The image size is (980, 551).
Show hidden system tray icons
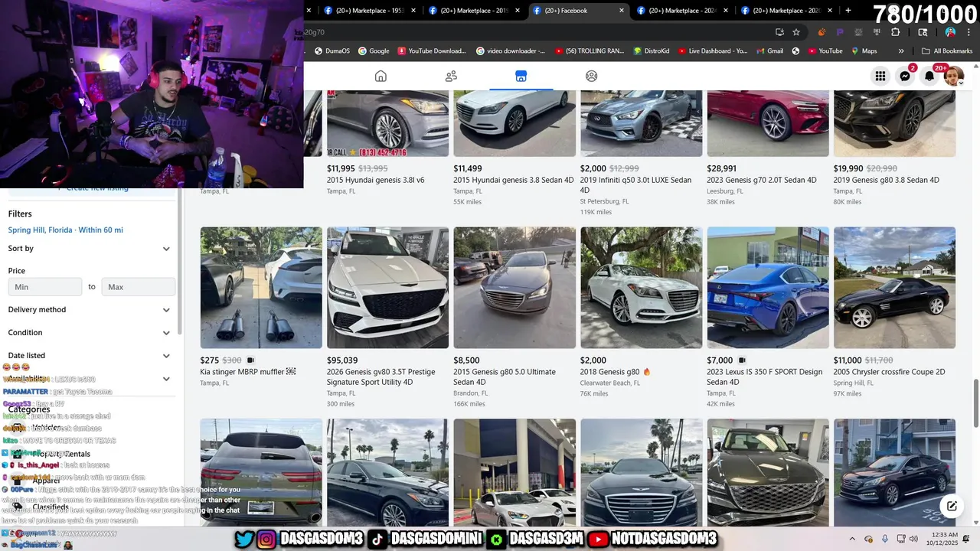point(852,539)
